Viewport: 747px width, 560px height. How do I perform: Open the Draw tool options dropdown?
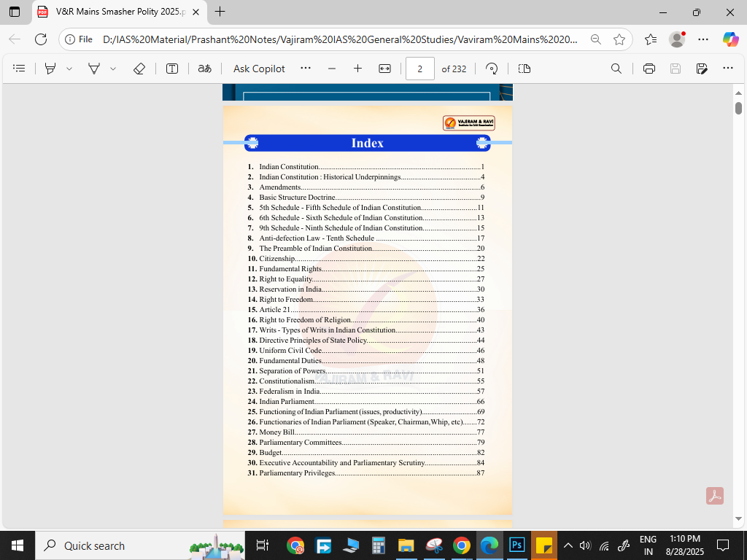113,69
